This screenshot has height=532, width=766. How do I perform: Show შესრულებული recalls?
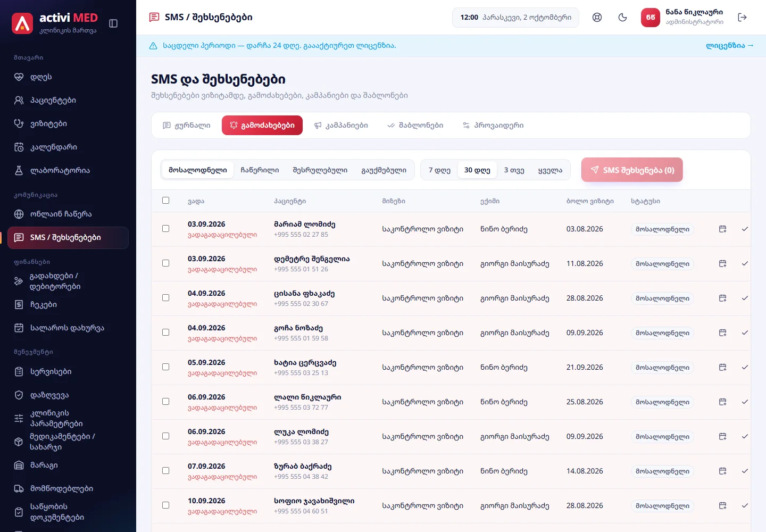pyautogui.click(x=320, y=170)
